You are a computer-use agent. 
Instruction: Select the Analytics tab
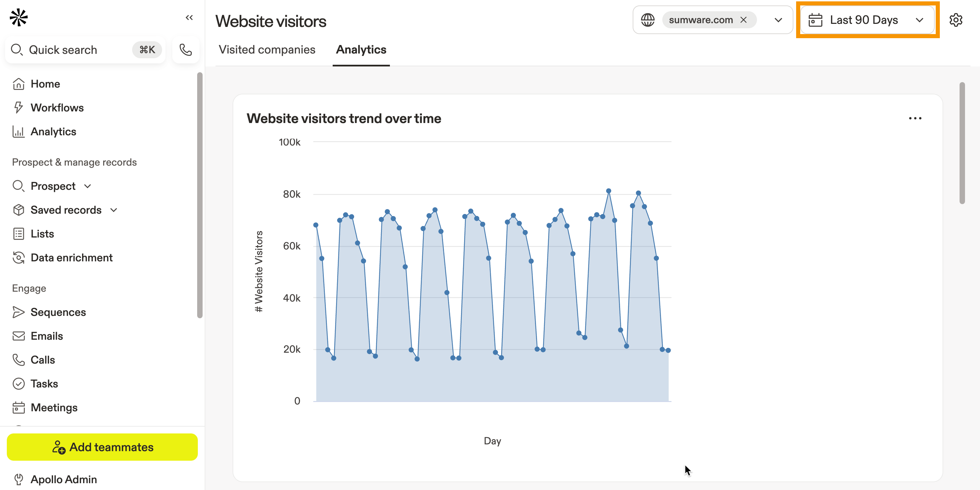click(x=361, y=49)
